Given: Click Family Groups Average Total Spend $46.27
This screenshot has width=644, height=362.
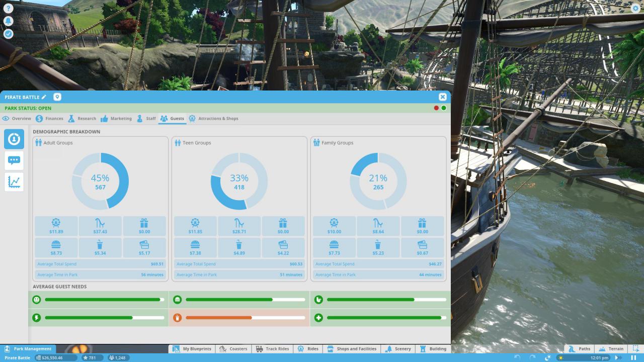Looking at the screenshot, I should 378,264.
